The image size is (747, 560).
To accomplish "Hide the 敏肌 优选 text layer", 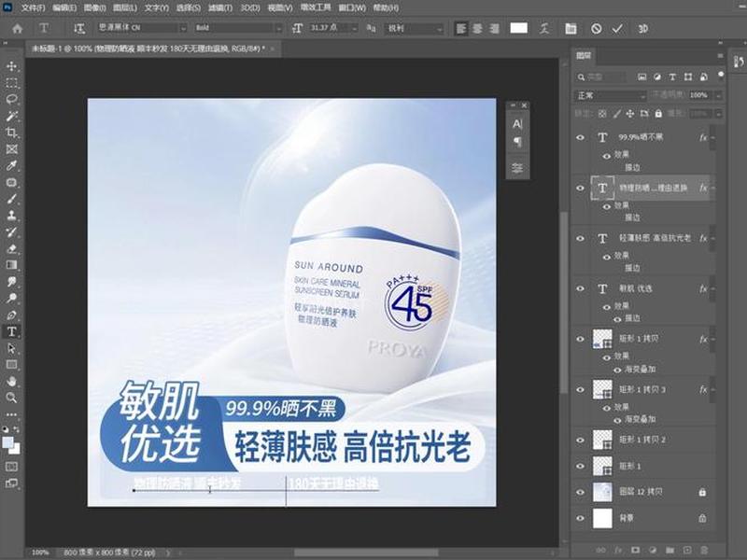I will point(580,288).
